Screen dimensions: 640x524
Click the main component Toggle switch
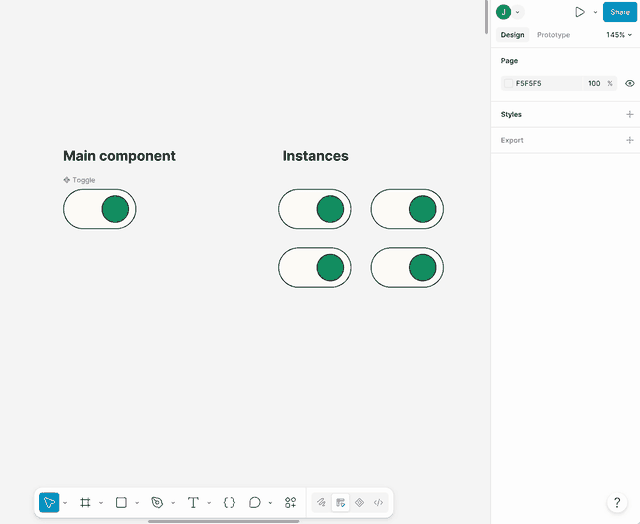pyautogui.click(x=100, y=209)
